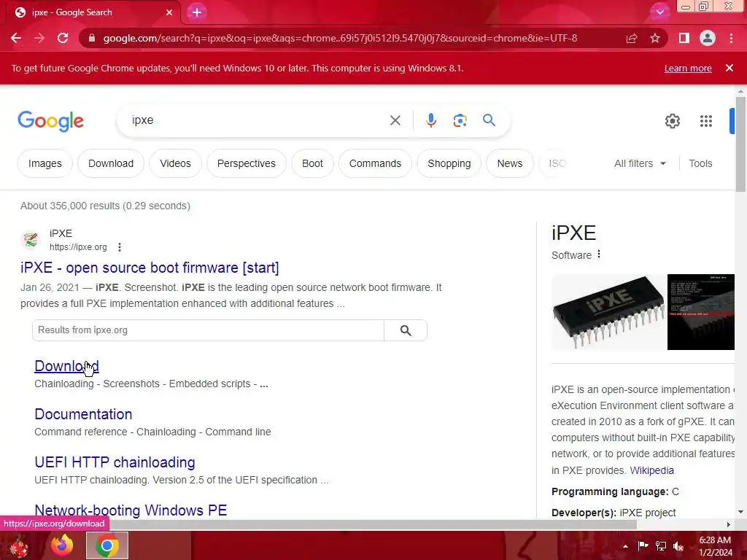747x560 pixels.
Task: Dismiss the Windows 8.1 update notice
Action: click(729, 68)
